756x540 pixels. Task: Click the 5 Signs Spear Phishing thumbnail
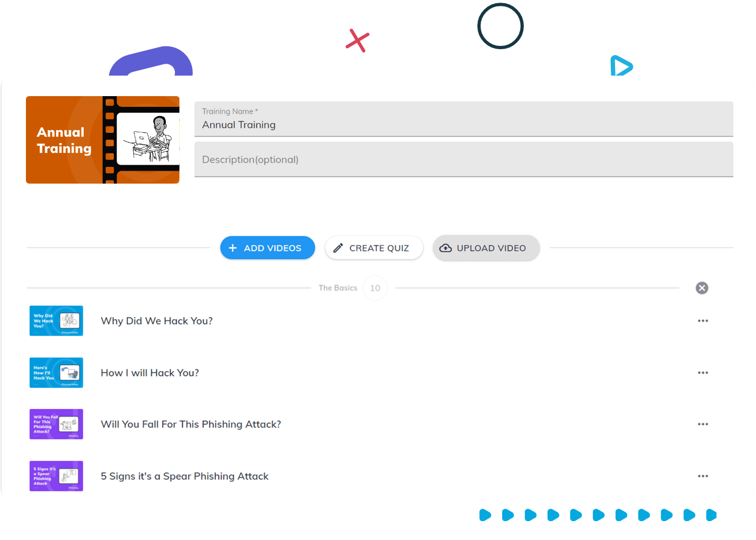tap(56, 476)
